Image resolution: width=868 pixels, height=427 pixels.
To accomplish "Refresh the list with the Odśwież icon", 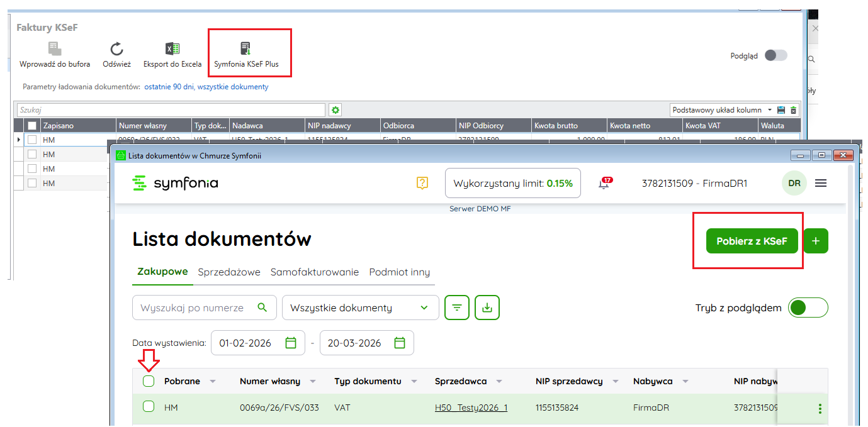I will 116,50.
